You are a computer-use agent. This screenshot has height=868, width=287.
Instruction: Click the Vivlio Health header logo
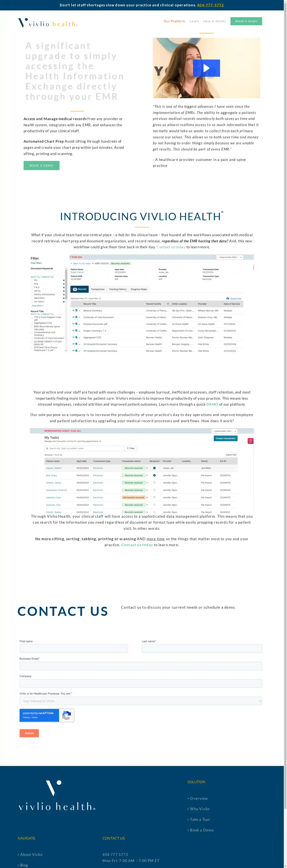48,23
